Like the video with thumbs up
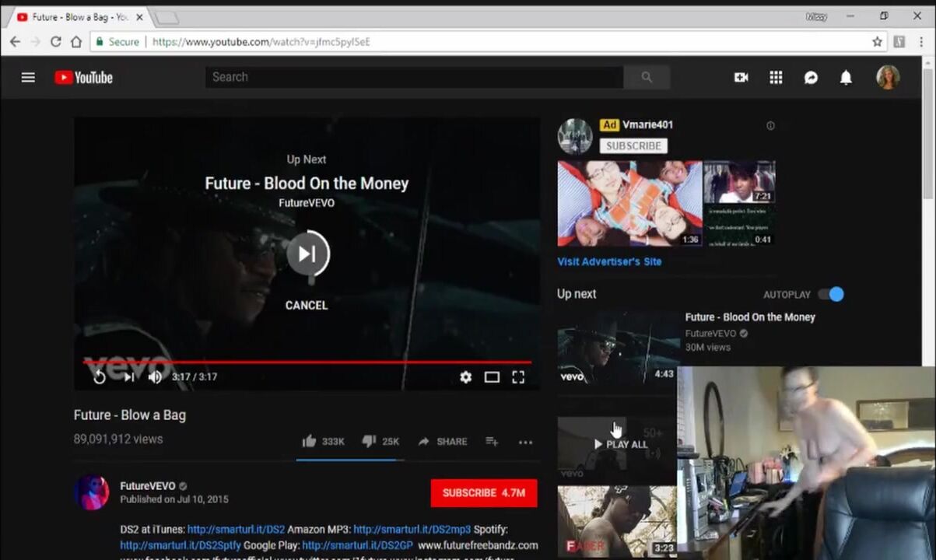Viewport: 936px width, 560px height. tap(310, 441)
